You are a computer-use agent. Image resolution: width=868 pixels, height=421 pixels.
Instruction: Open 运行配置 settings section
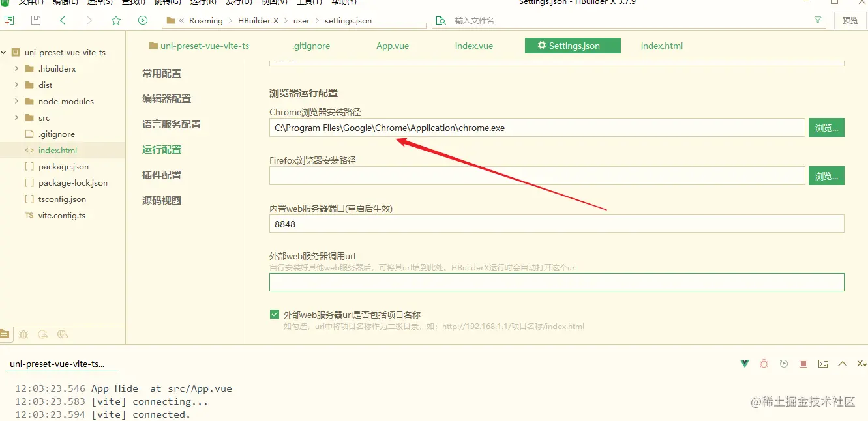click(162, 150)
